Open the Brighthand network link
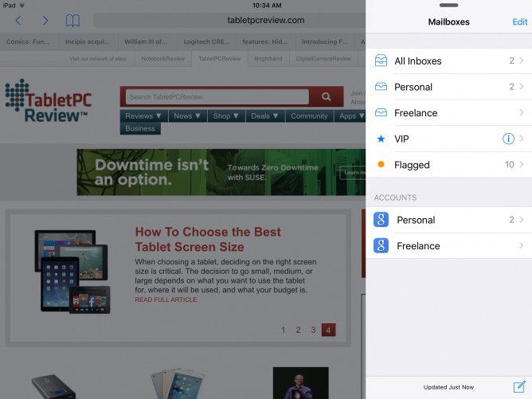The image size is (532, 399). (268, 59)
